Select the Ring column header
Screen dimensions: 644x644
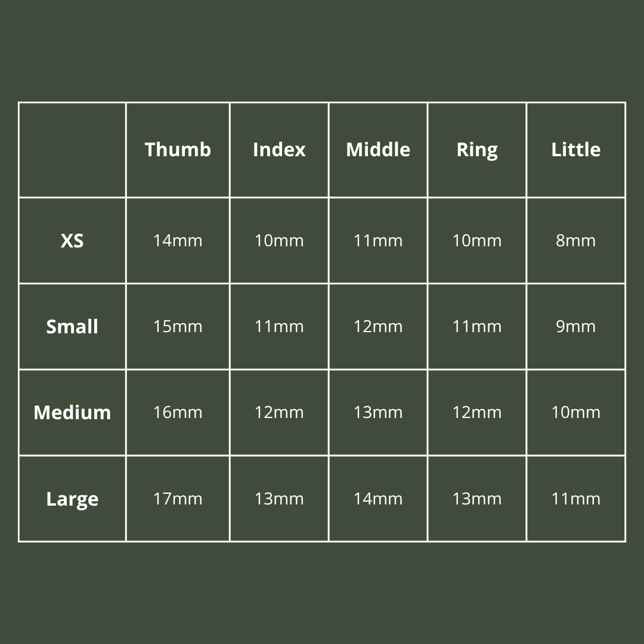[x=477, y=149]
